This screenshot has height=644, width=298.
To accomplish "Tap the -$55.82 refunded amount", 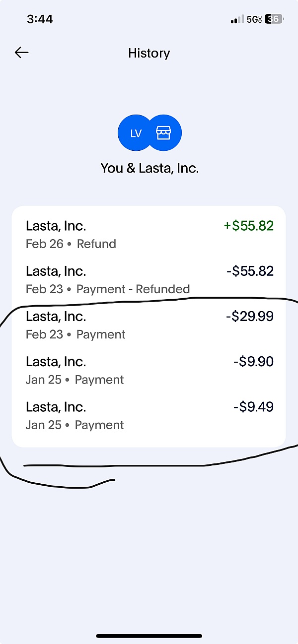I will tap(249, 271).
